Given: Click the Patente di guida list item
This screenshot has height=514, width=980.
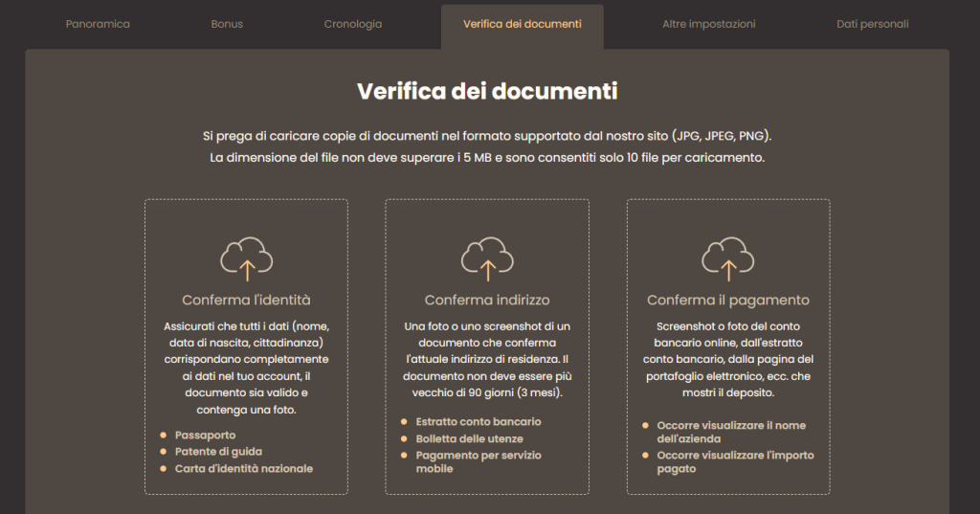Looking at the screenshot, I should 218,452.
